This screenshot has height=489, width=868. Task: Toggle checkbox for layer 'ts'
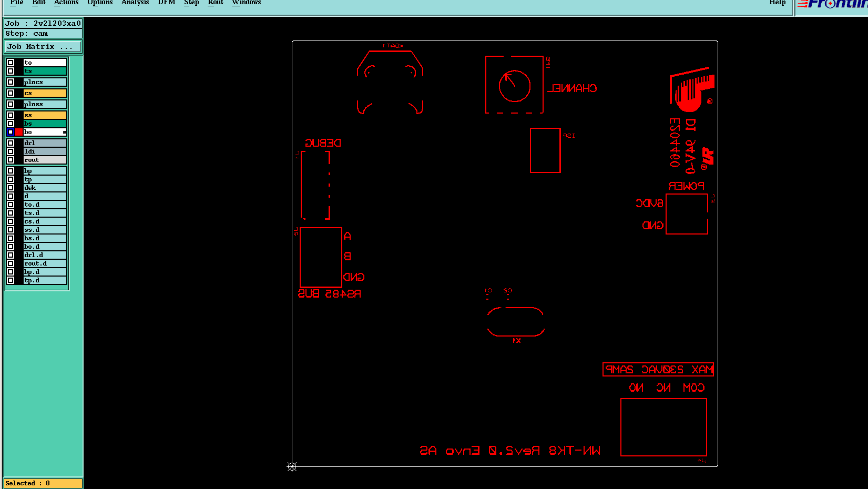pos(11,71)
